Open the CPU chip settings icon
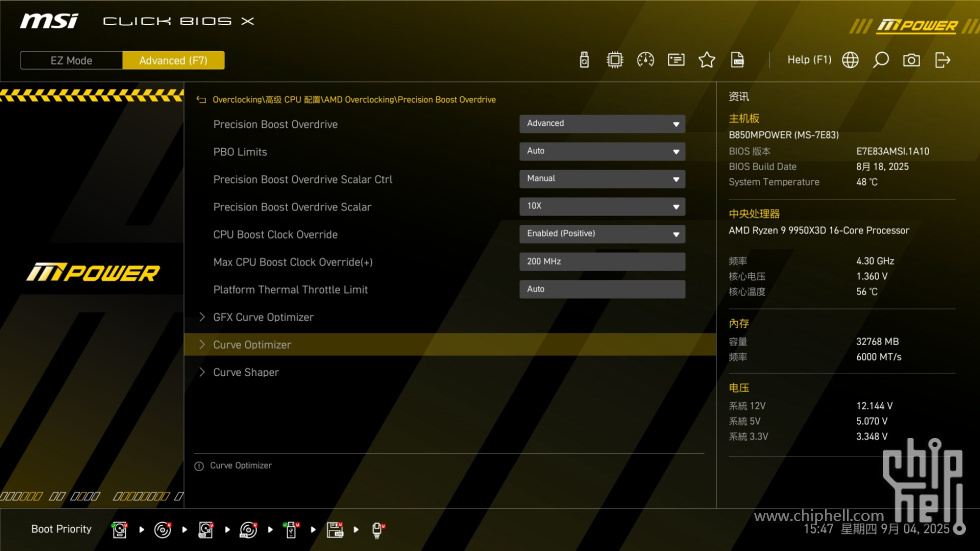Screen dimensions: 980x551 click(615, 60)
